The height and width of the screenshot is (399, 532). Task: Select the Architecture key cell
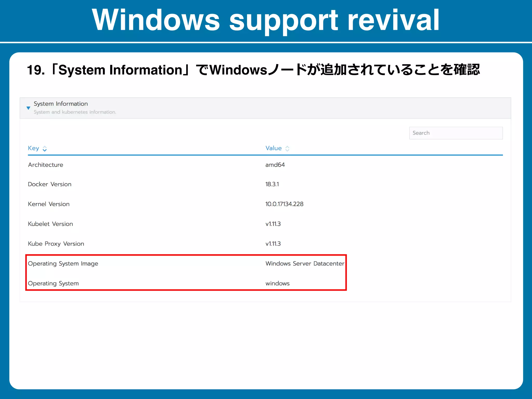point(45,165)
